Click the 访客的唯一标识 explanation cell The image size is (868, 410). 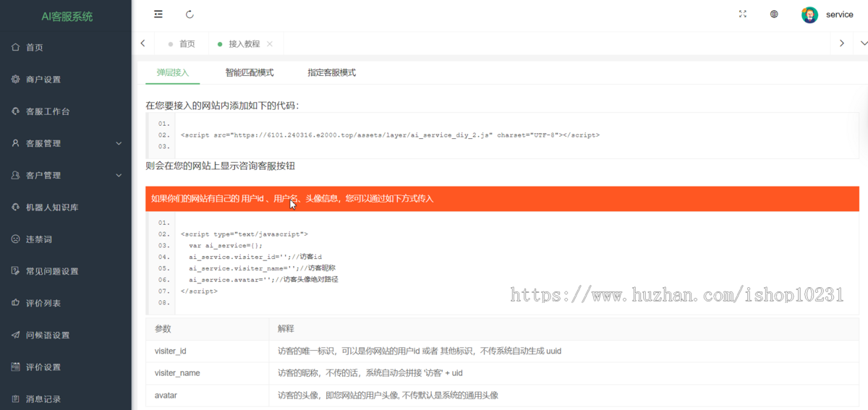pos(564,351)
